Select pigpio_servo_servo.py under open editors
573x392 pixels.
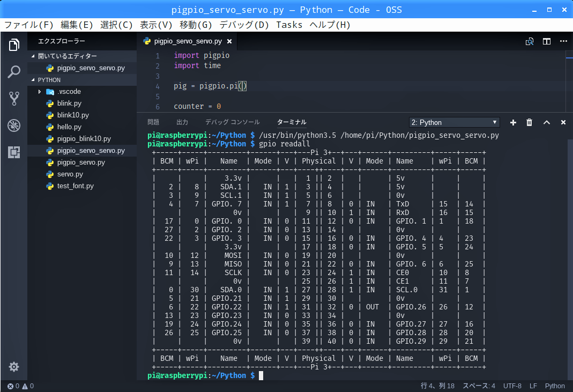(82, 68)
